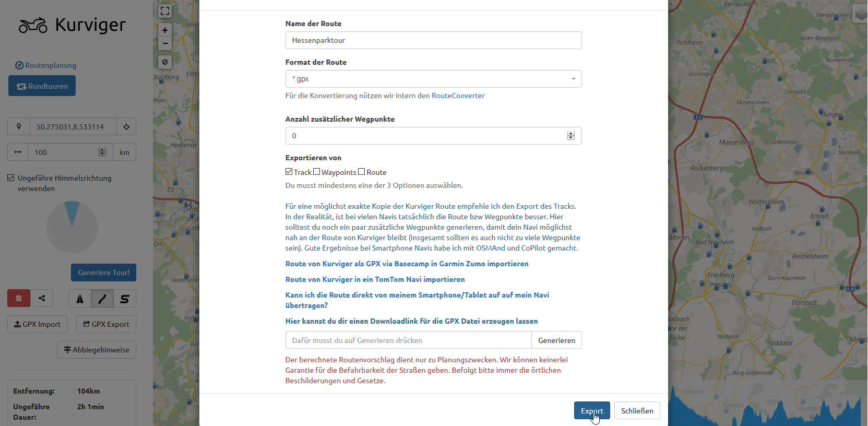Enable the Waypoints export checkbox

point(317,172)
